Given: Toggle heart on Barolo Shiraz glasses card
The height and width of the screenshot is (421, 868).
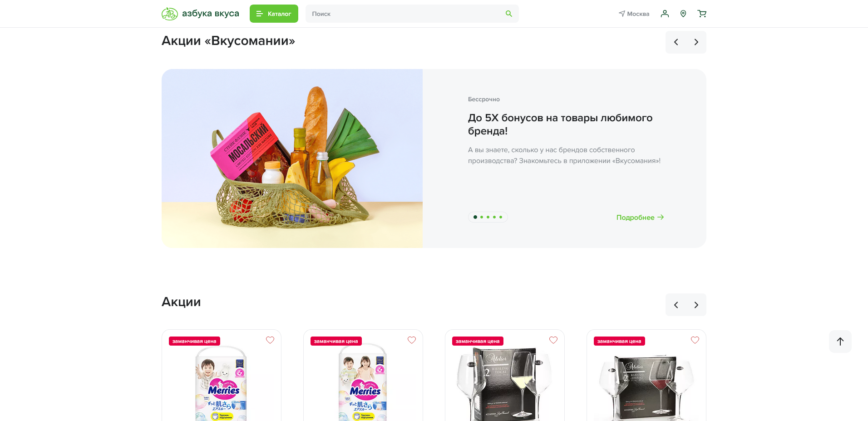Looking at the screenshot, I should 695,340.
